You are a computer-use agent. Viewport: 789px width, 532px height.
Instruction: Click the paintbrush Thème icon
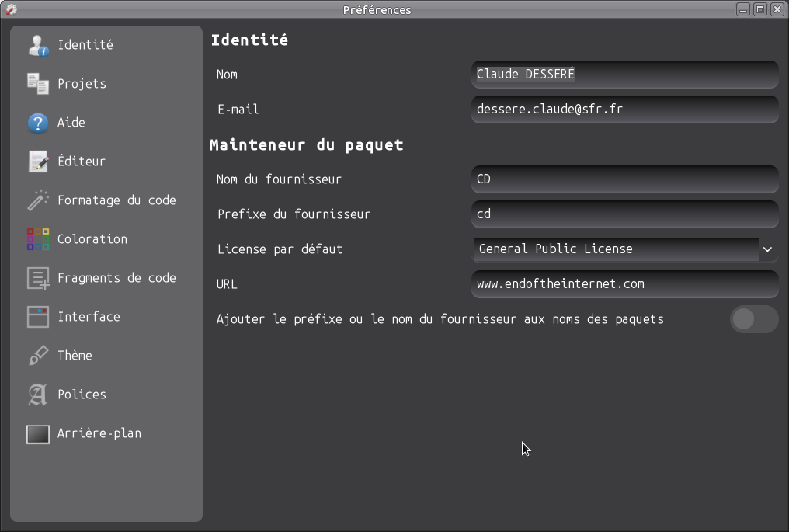pyautogui.click(x=38, y=356)
